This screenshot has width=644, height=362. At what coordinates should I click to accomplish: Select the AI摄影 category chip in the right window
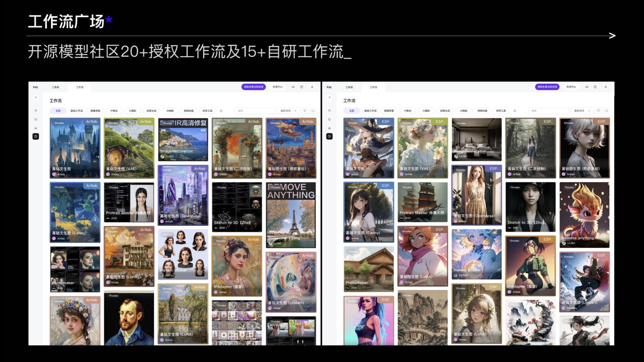426,111
